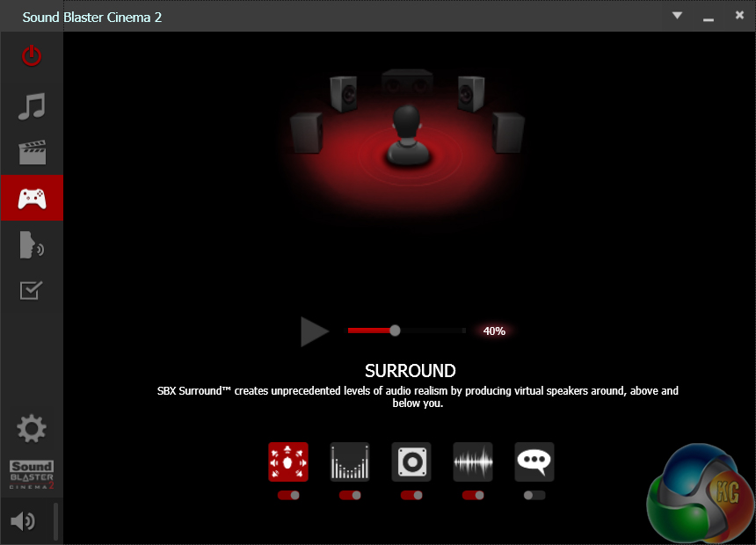Select the Music profile note icon
Screen dimensions: 756x545
tap(32, 105)
